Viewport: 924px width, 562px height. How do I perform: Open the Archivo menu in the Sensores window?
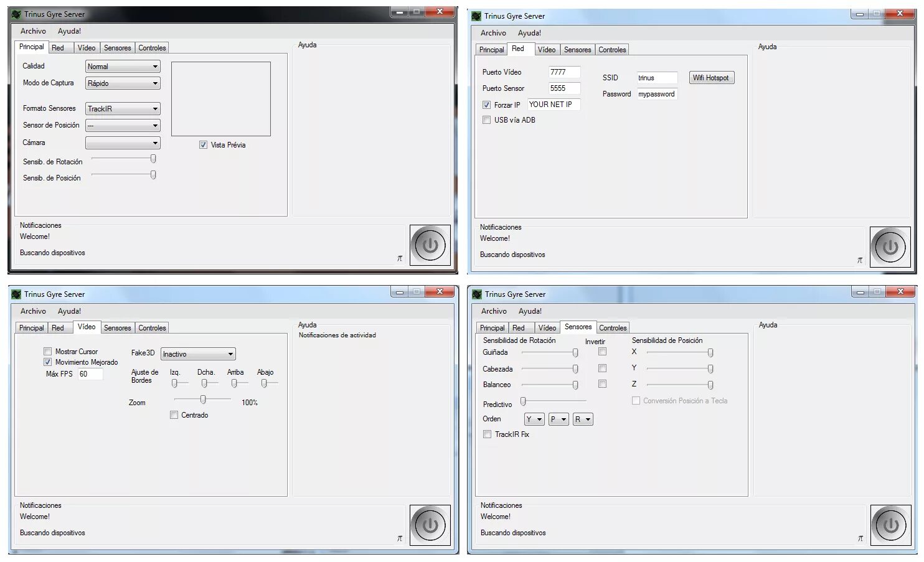click(x=494, y=311)
